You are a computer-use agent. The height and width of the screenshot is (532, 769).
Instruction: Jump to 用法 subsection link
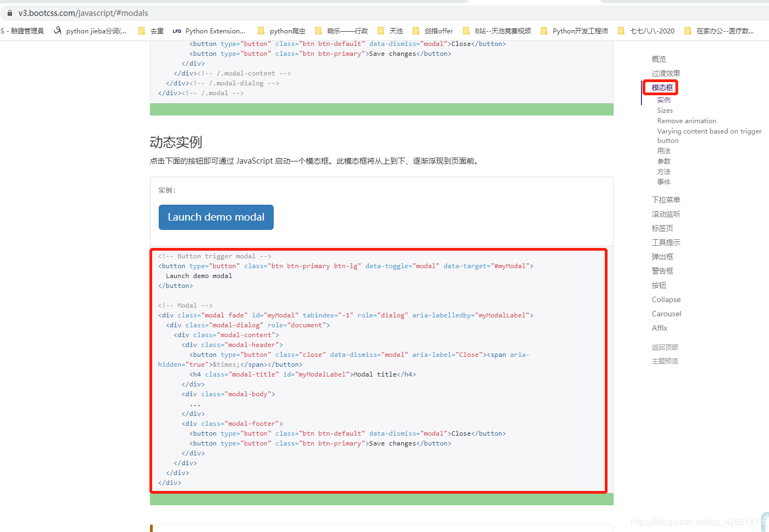[664, 151]
